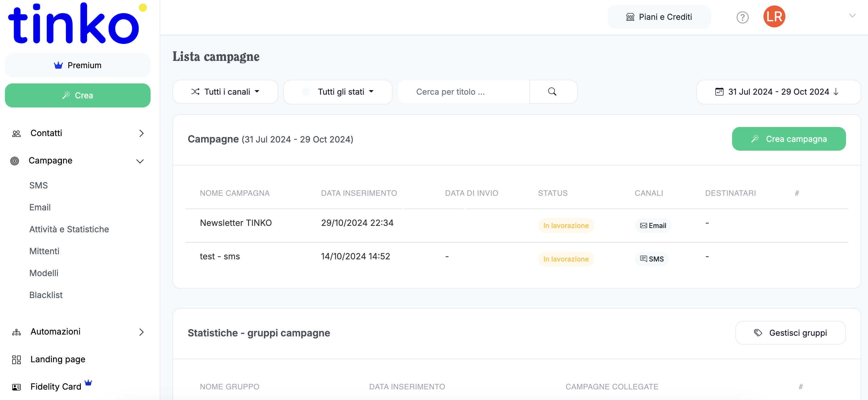
Task: Expand the Automazioni menu arrow
Action: (x=141, y=332)
